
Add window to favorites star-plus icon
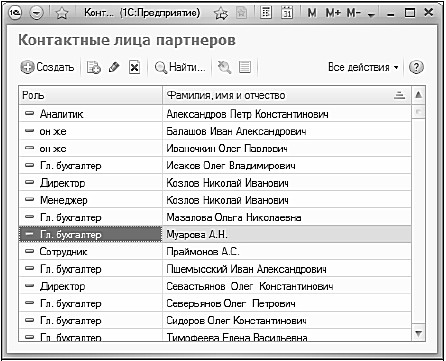[x=220, y=13]
